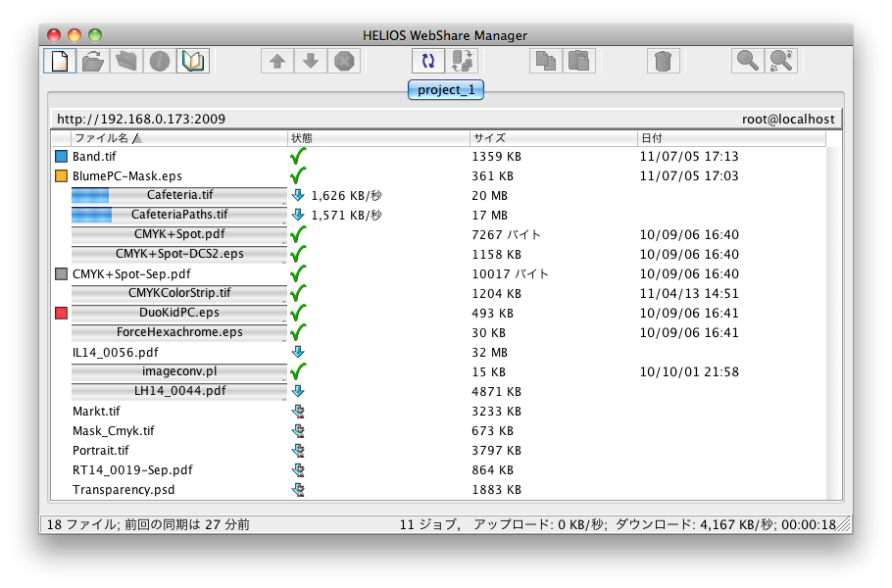Click the copy toolbar icon
The width and height of the screenshot is (892, 588).
point(546,61)
